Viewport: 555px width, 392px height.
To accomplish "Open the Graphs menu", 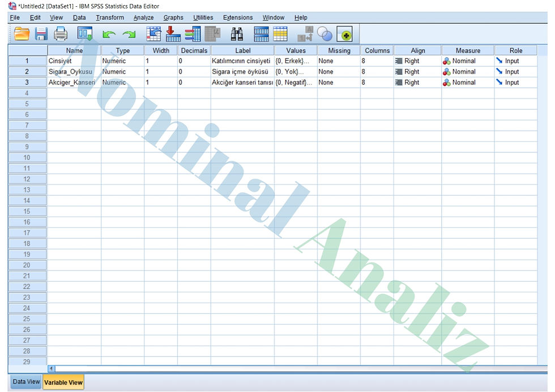I will pos(173,18).
